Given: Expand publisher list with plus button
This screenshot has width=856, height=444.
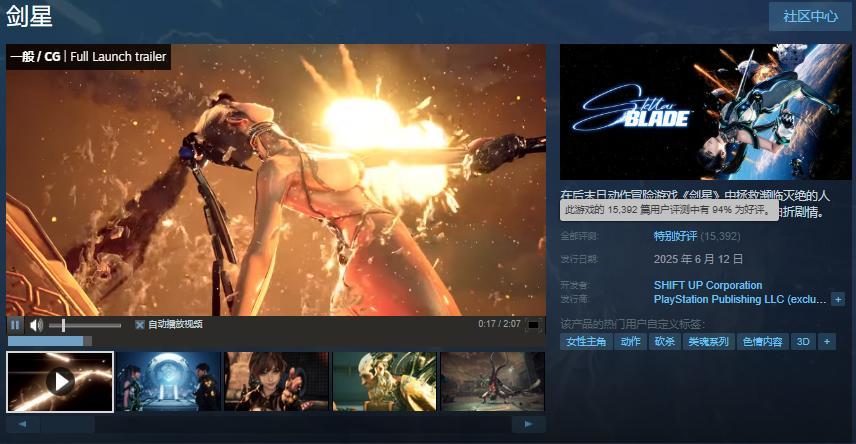Looking at the screenshot, I should (x=838, y=299).
